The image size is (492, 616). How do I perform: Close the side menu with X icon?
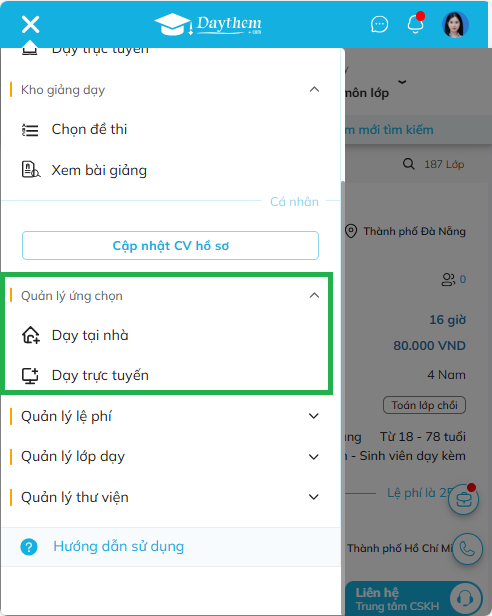click(31, 24)
